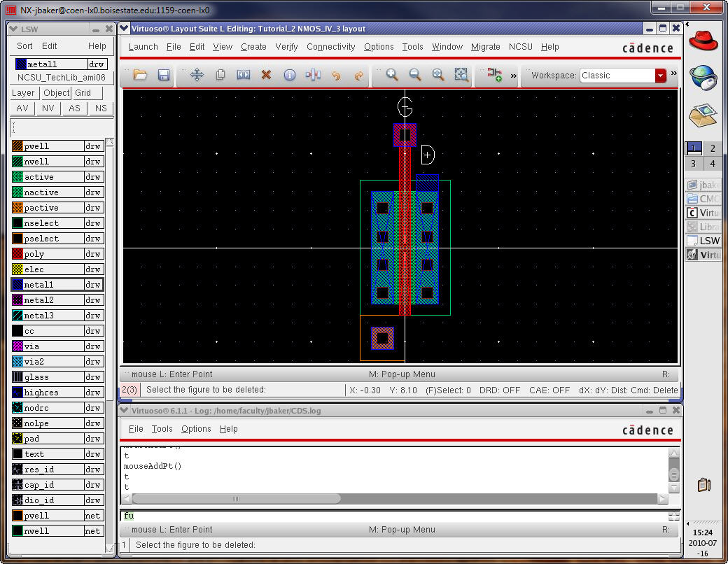
Task: Select the poly layer color swatch
Action: tap(18, 254)
